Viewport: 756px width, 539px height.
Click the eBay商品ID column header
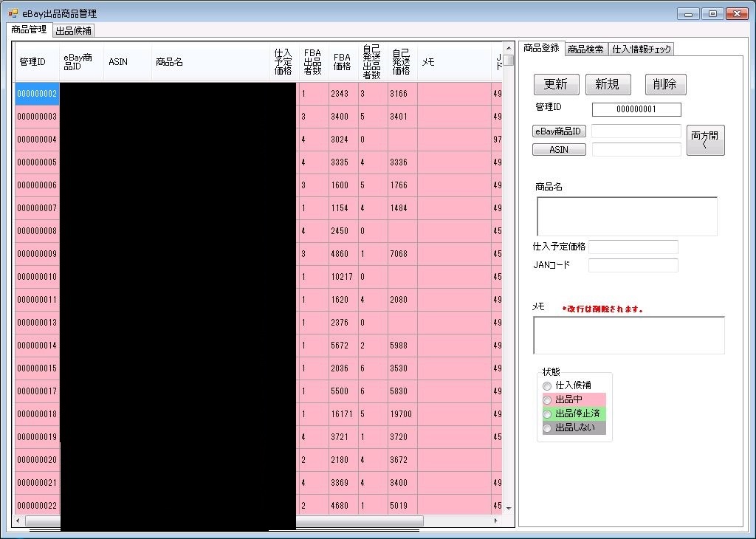pyautogui.click(x=81, y=62)
